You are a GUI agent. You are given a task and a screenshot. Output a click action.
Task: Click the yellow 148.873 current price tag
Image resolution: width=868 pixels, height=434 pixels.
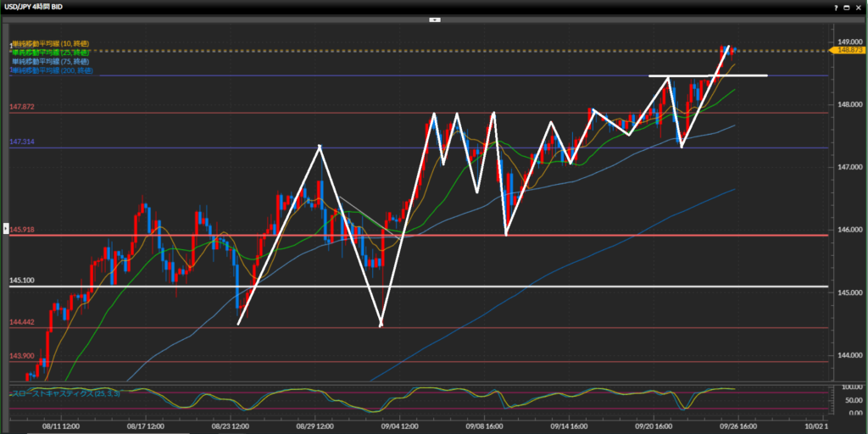(x=850, y=51)
